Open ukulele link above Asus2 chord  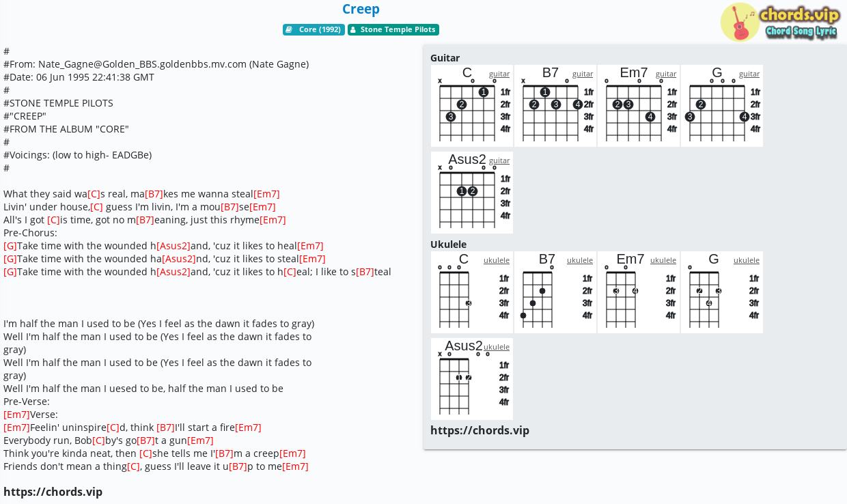point(497,347)
